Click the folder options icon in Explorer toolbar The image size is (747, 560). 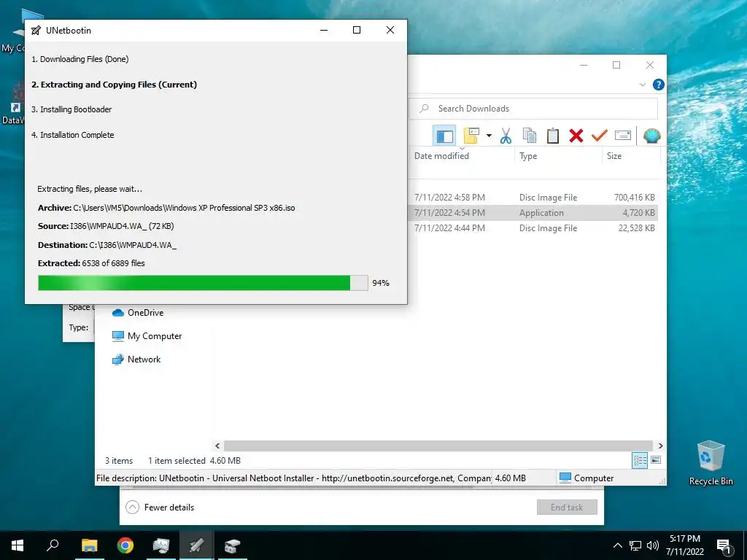pyautogui.click(x=471, y=136)
